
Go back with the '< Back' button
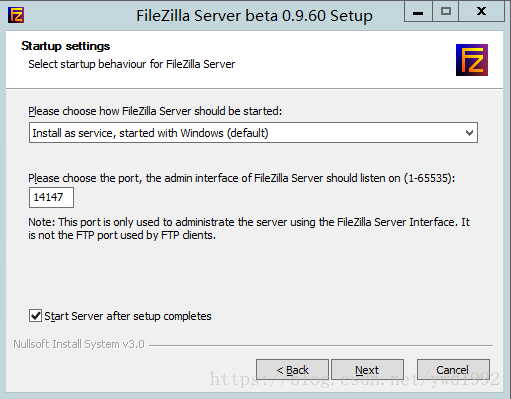coord(292,370)
